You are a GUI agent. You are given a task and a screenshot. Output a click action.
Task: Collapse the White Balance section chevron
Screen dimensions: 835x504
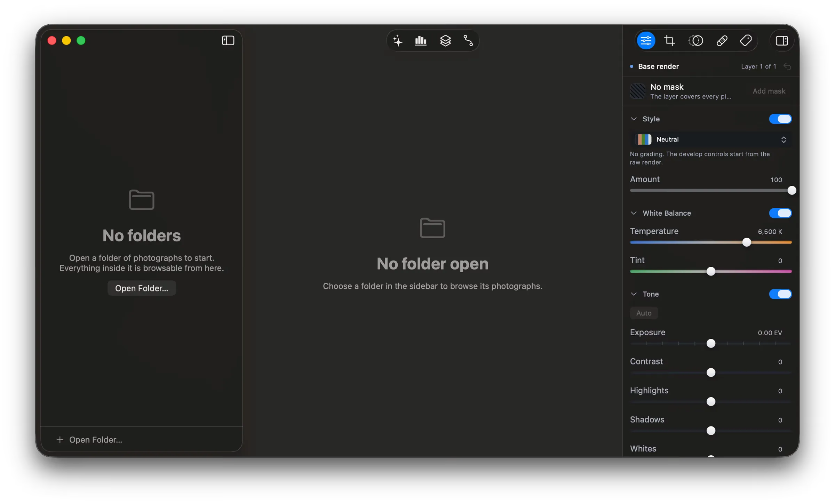[634, 213]
